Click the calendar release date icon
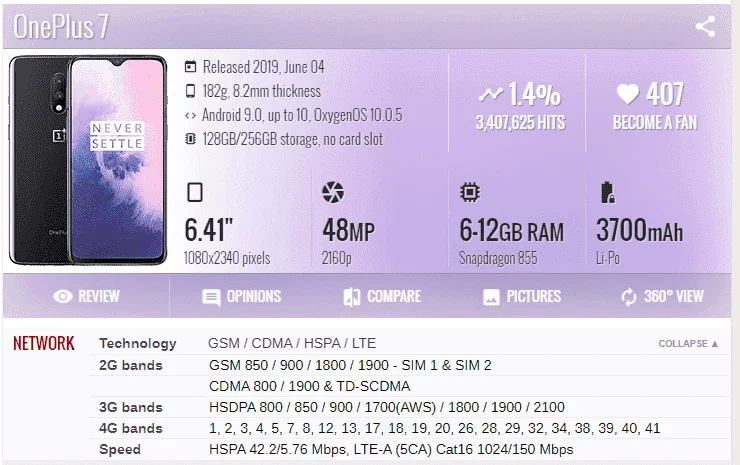 click(190, 67)
